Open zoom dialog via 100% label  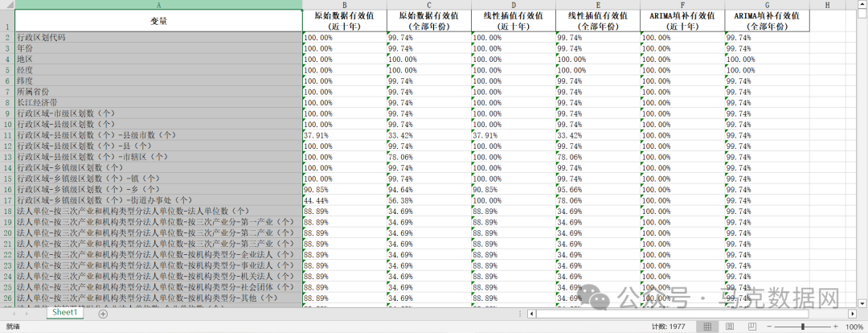click(x=855, y=327)
